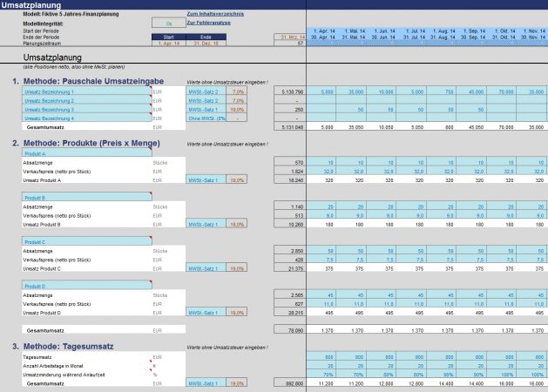Click the green Ok model integrity cell

click(169, 23)
